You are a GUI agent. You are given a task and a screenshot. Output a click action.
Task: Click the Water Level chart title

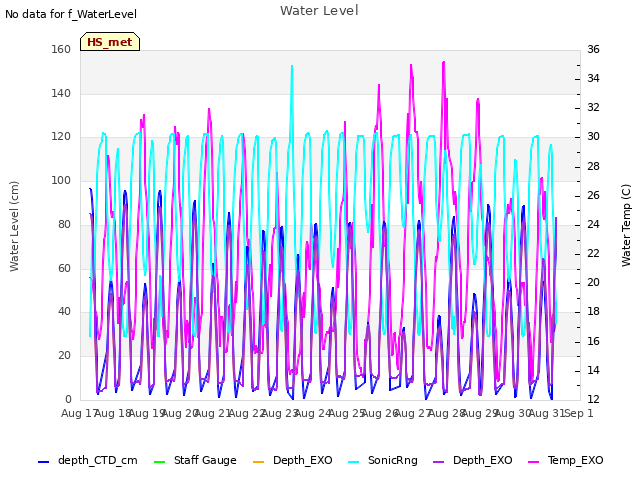(x=319, y=10)
